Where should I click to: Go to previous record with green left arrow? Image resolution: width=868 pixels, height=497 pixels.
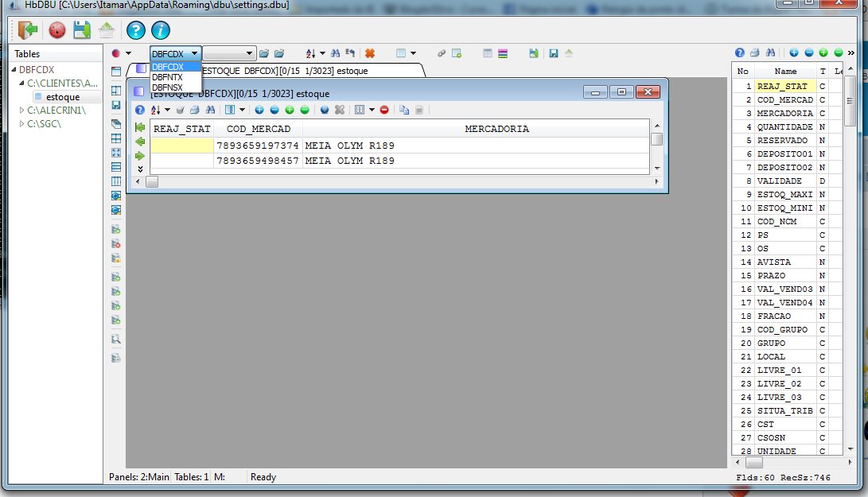pyautogui.click(x=140, y=142)
